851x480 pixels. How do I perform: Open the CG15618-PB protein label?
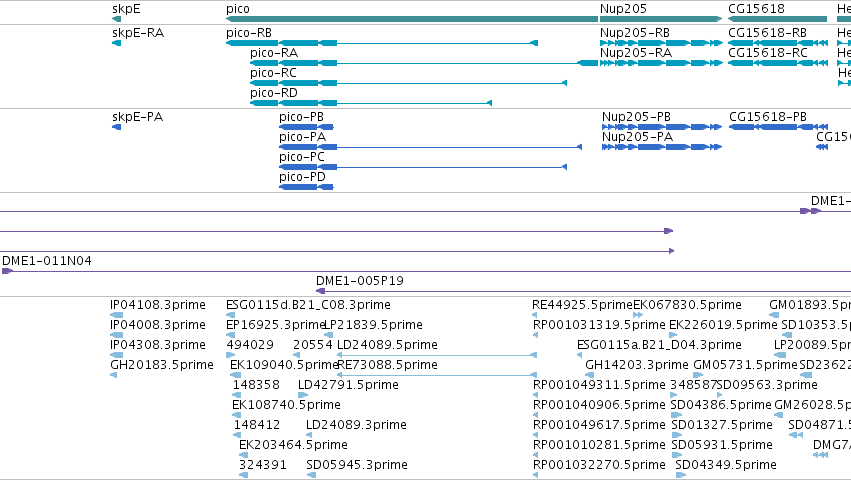[767, 117]
